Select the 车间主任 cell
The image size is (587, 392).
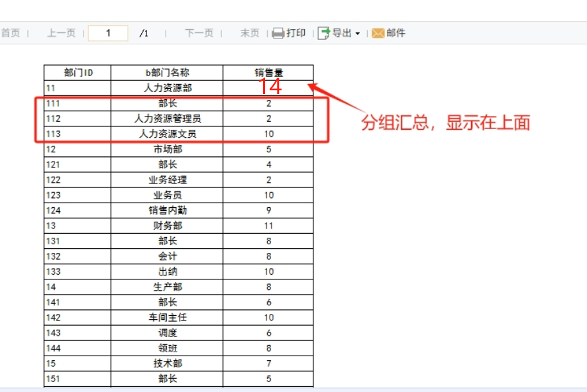[x=167, y=318]
